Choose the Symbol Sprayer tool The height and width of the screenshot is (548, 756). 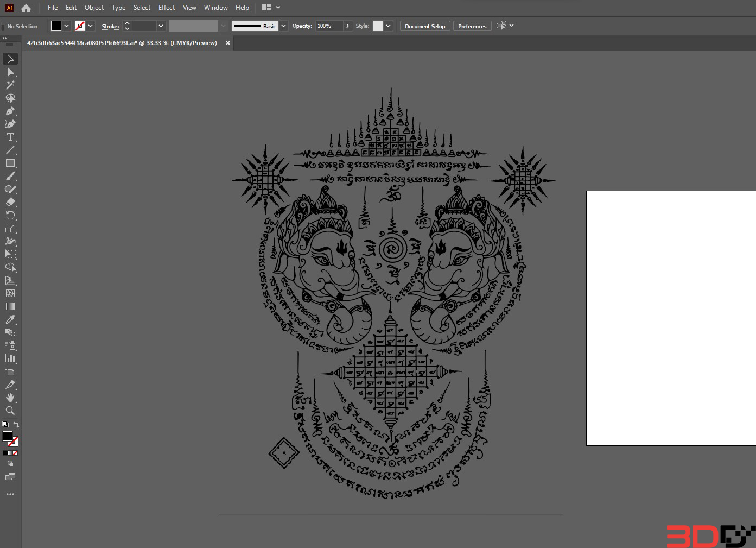10,345
